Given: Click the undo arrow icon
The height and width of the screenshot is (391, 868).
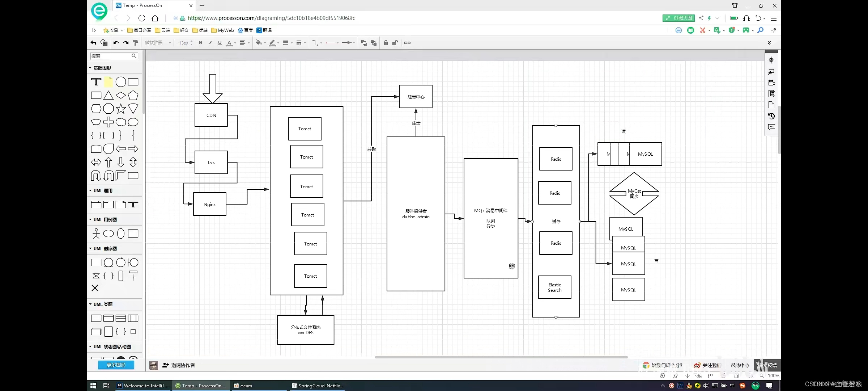Looking at the screenshot, I should 116,43.
